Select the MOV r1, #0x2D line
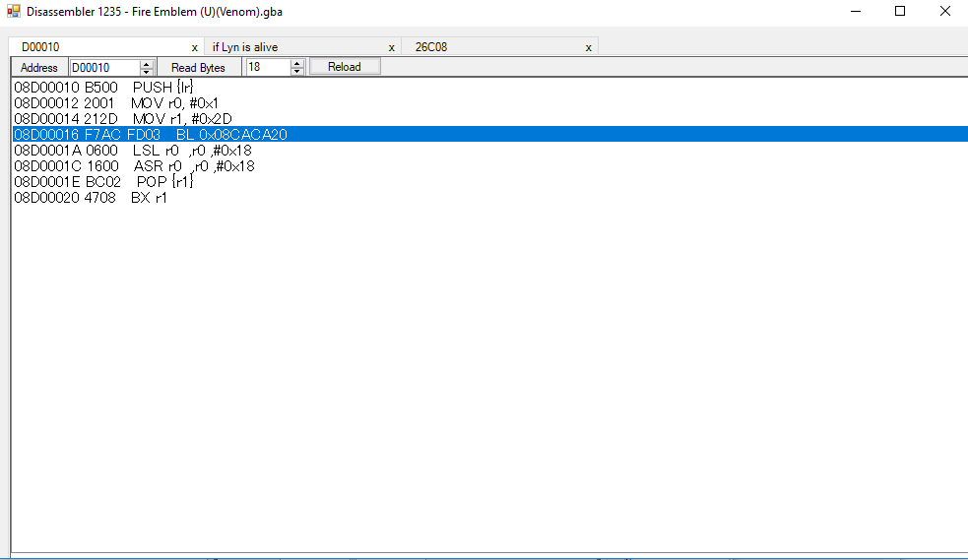The image size is (968, 560). [x=490, y=118]
